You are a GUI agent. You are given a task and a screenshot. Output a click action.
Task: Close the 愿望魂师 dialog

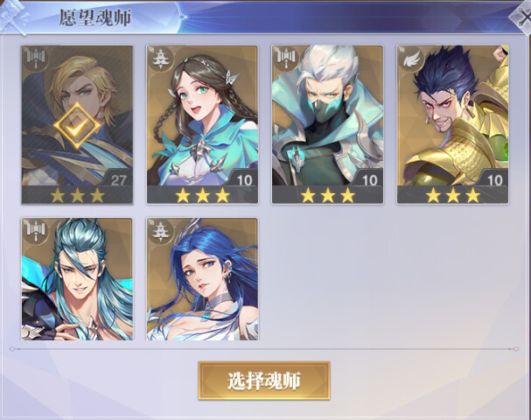(x=522, y=17)
